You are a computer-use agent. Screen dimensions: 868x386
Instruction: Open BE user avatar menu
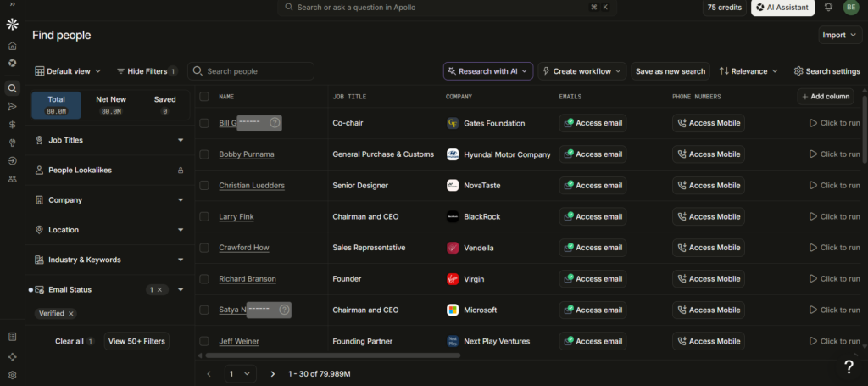point(851,7)
